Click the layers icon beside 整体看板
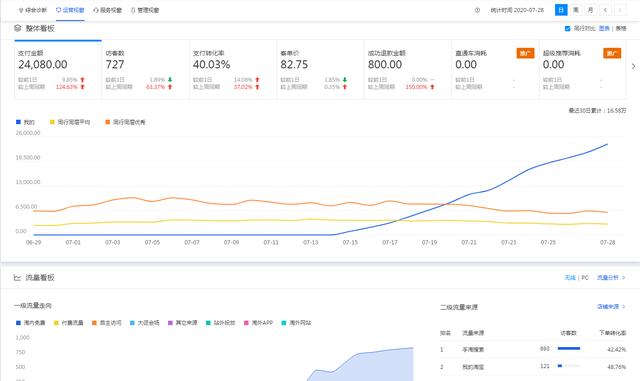The height and width of the screenshot is (381, 640). tap(18, 28)
